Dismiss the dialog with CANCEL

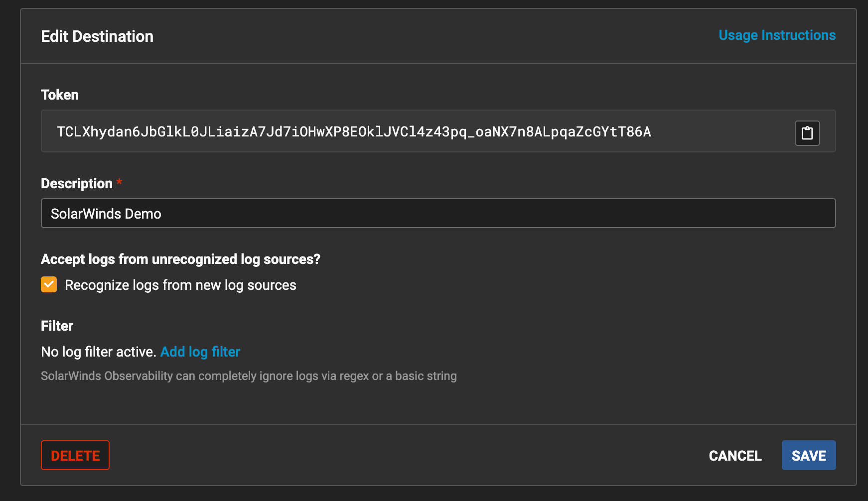click(735, 456)
